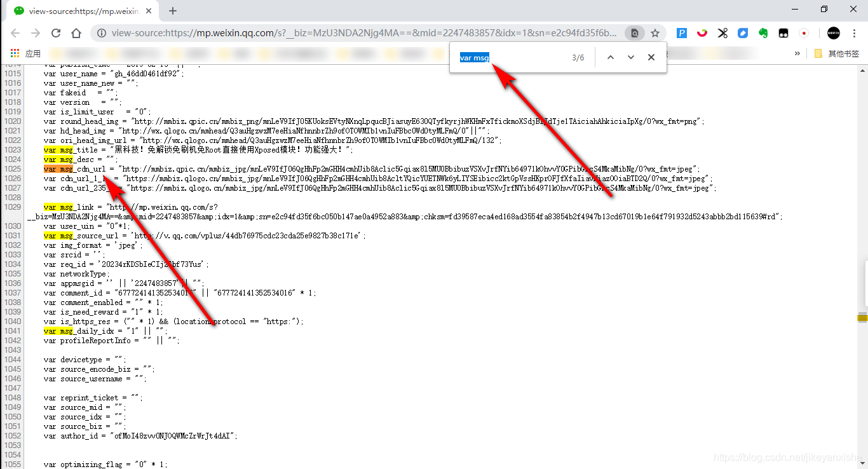Open the black square extension icon
868x469 pixels.
point(784,33)
